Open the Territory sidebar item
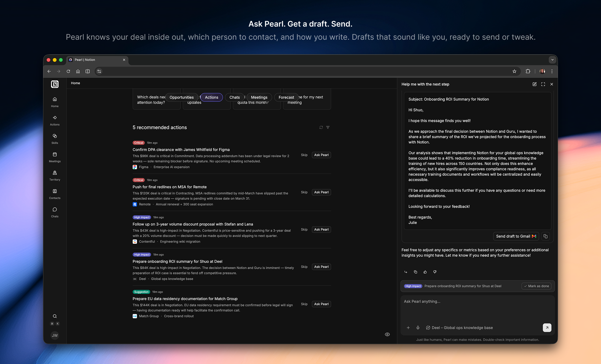Screen dimensions: 601x364 tap(55, 176)
